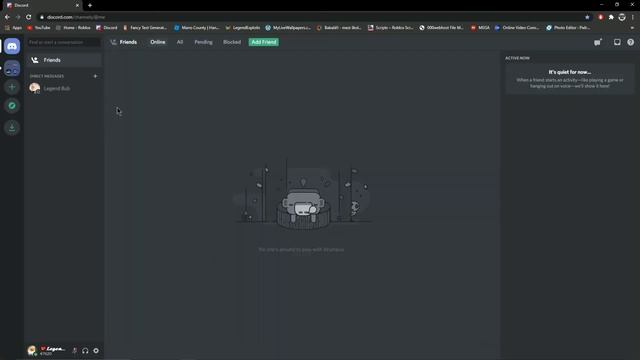This screenshot has width=640, height=360.
Task: Open the Online Video Converter bookmark
Action: tap(517, 28)
